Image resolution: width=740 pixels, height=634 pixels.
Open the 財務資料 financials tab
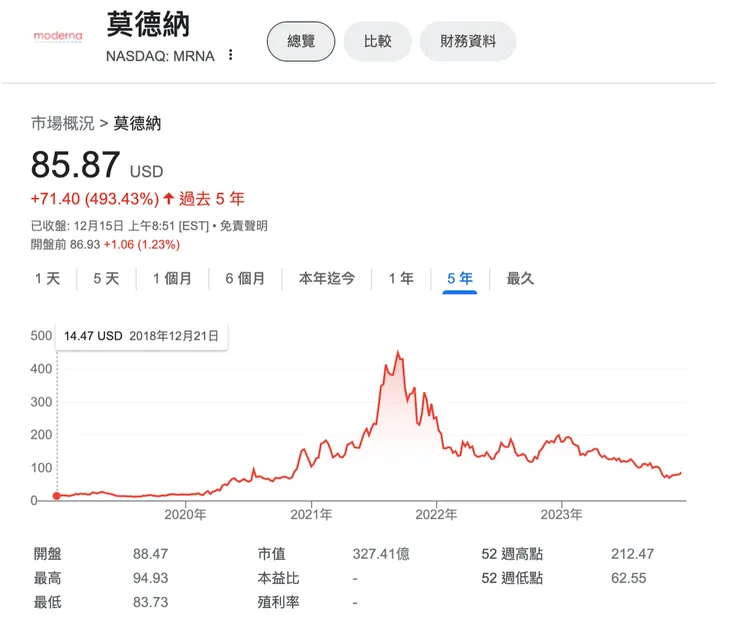[x=468, y=41]
